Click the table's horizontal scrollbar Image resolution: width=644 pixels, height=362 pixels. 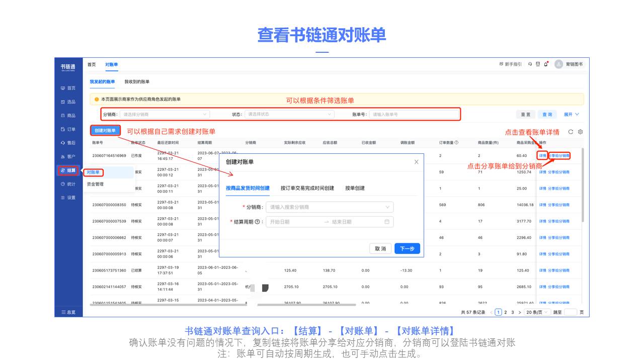click(223, 305)
